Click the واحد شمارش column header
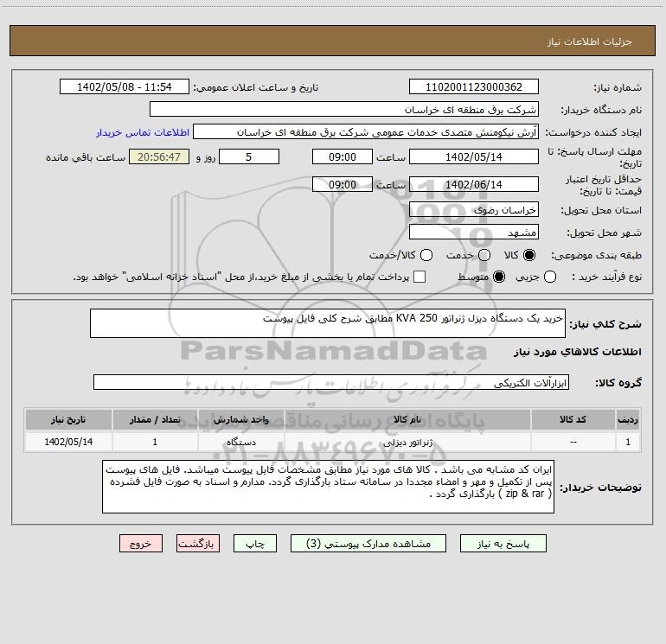The image size is (666, 644). 240,419
